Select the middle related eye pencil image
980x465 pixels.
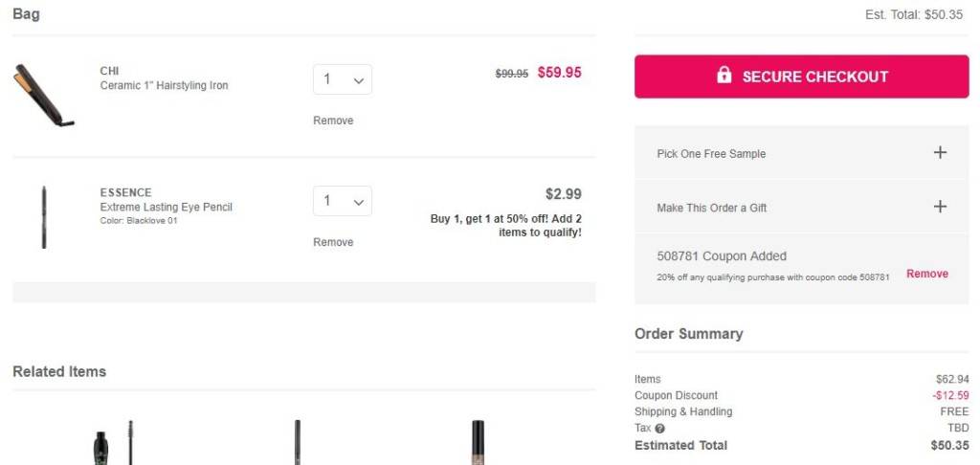pyautogui.click(x=298, y=443)
